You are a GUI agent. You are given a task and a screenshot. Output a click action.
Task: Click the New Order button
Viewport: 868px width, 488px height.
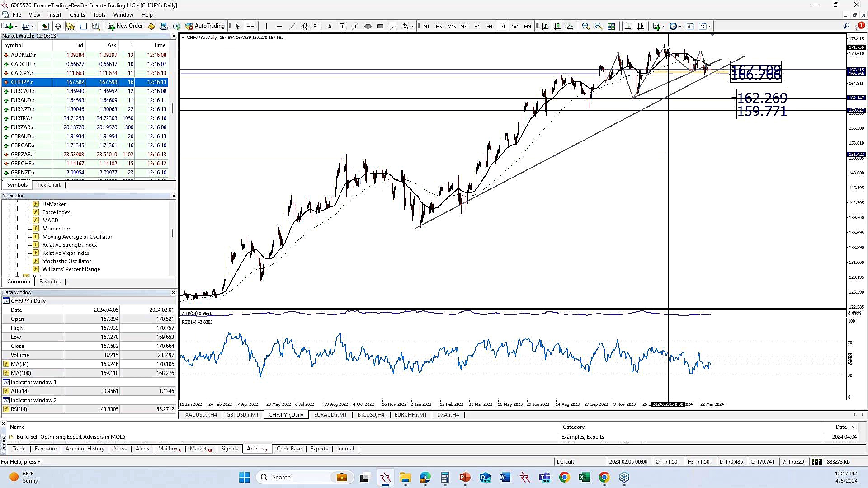pyautogui.click(x=125, y=26)
